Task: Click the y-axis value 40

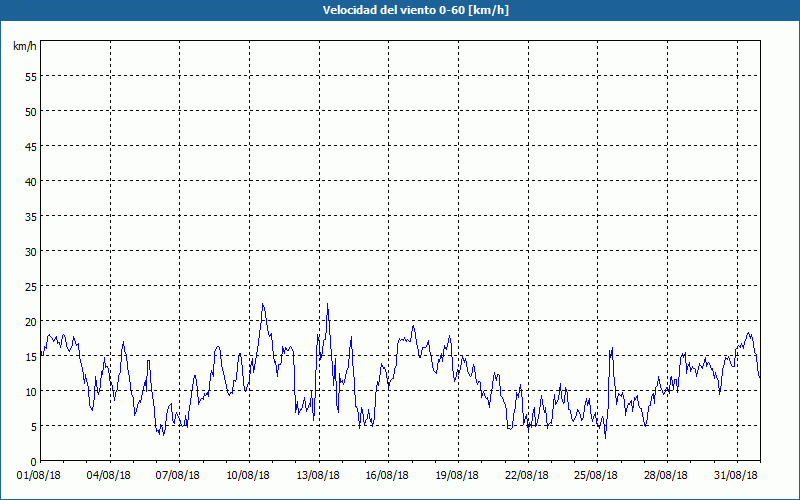Action: pyautogui.click(x=31, y=182)
